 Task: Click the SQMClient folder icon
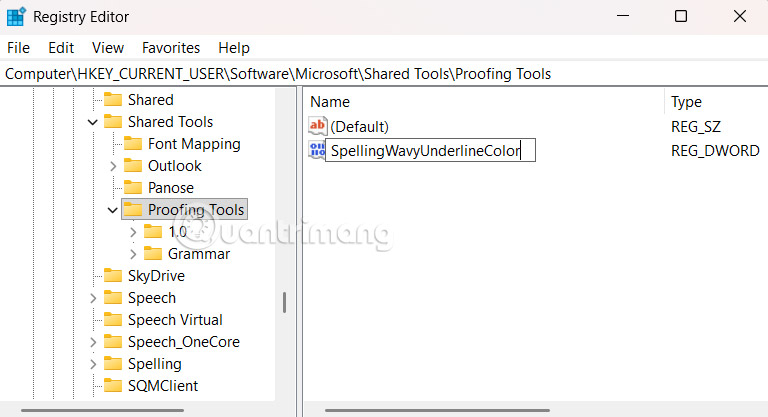coord(112,386)
